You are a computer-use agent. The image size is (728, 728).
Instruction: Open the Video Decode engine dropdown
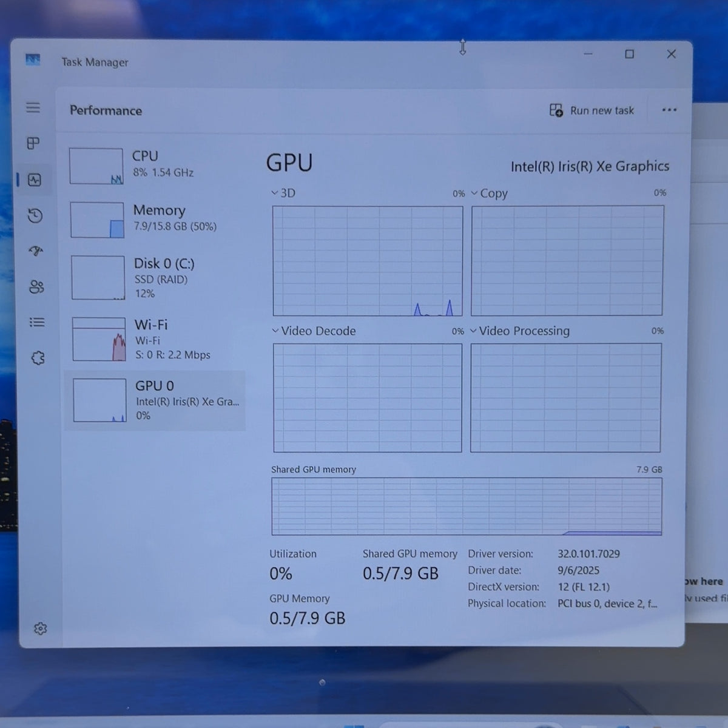click(314, 331)
